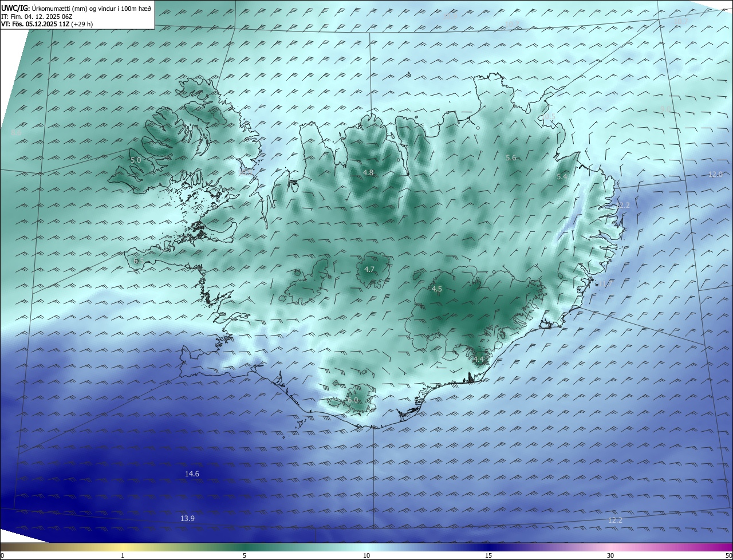733x560 pixels.
Task: Click the title text 'Úrkomumætti (mm) og vindur'
Action: click(x=73, y=9)
